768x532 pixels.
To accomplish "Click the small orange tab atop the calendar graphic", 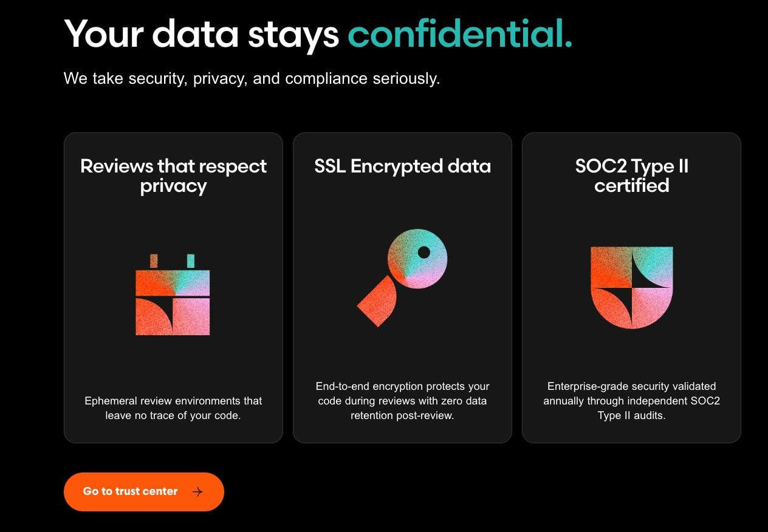I will [154, 261].
